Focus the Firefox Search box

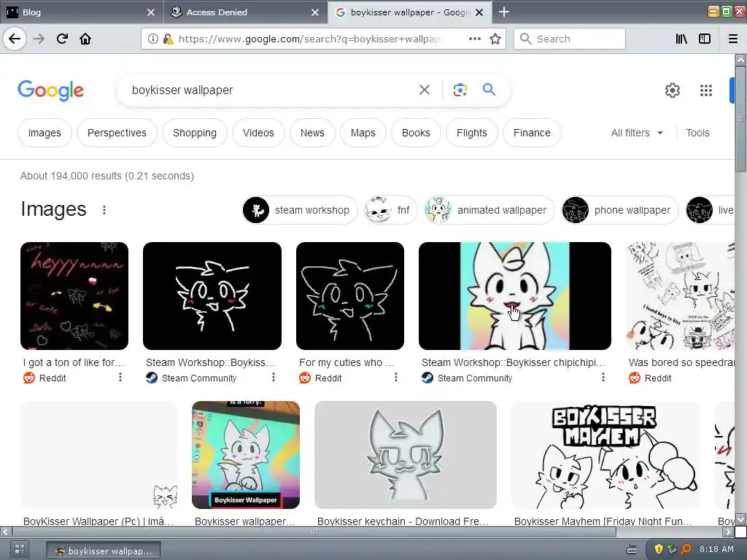569,39
